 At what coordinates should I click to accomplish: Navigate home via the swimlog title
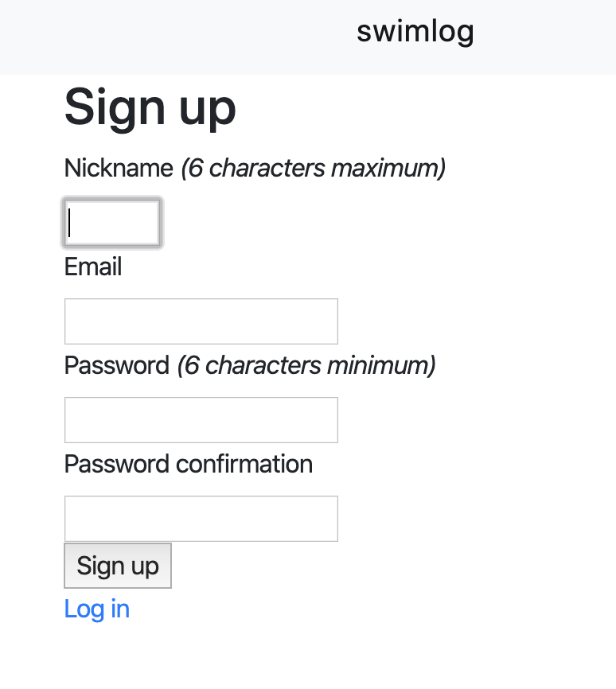(415, 32)
